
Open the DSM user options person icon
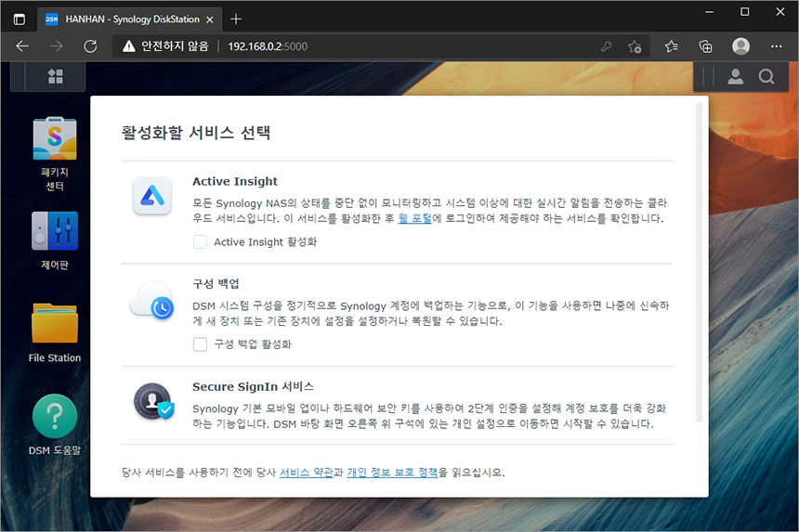click(x=735, y=77)
